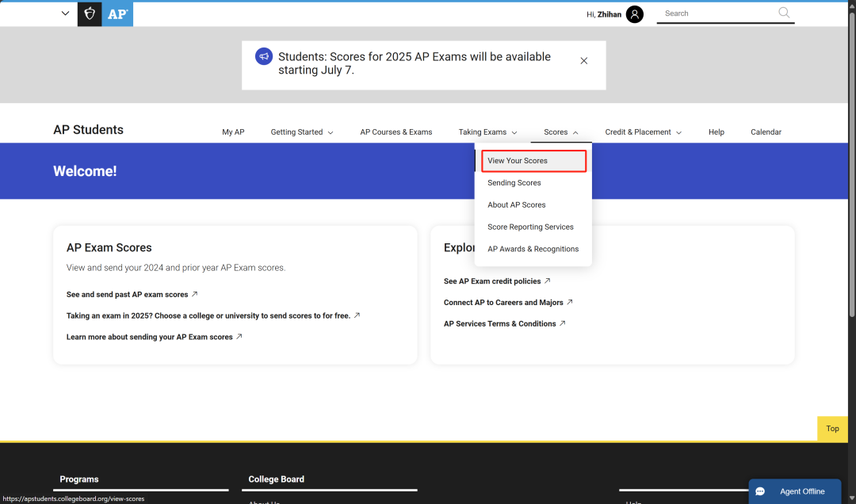Screen dimensions: 856x504
Task: Open AP Awards & Recognitions option
Action: point(533,249)
